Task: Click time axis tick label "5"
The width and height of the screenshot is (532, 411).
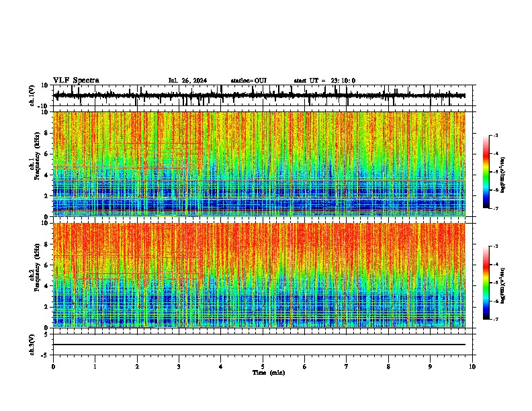Action: point(263,367)
